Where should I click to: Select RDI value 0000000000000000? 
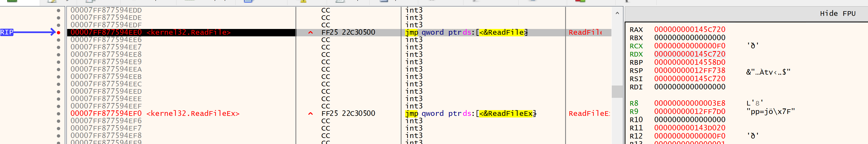click(x=690, y=87)
